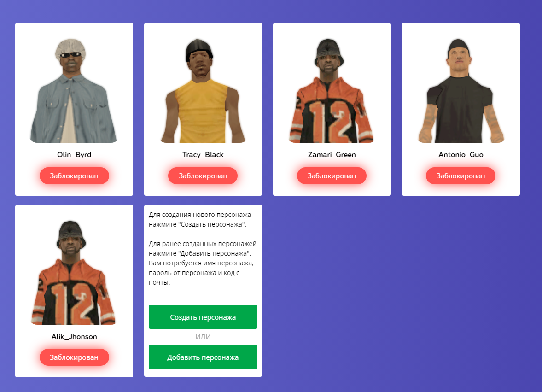The image size is (542, 392).
Task: Click the Olin_Byrd character portrait
Action: pos(74,90)
